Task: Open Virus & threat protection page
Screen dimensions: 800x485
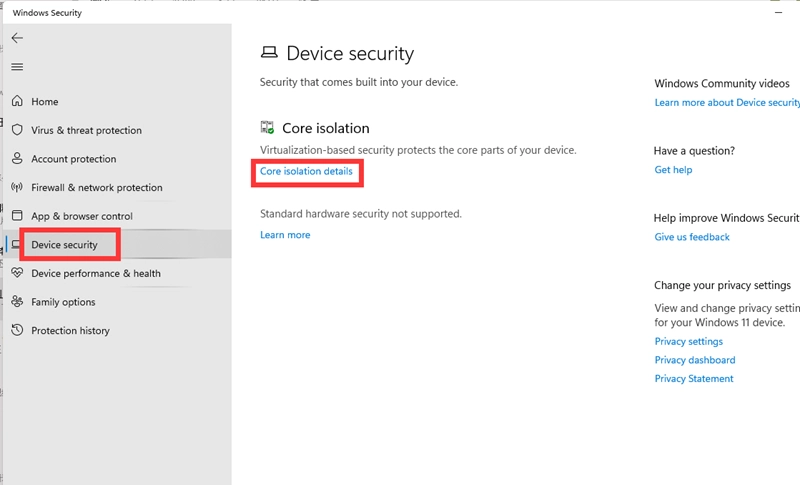Action: point(86,130)
